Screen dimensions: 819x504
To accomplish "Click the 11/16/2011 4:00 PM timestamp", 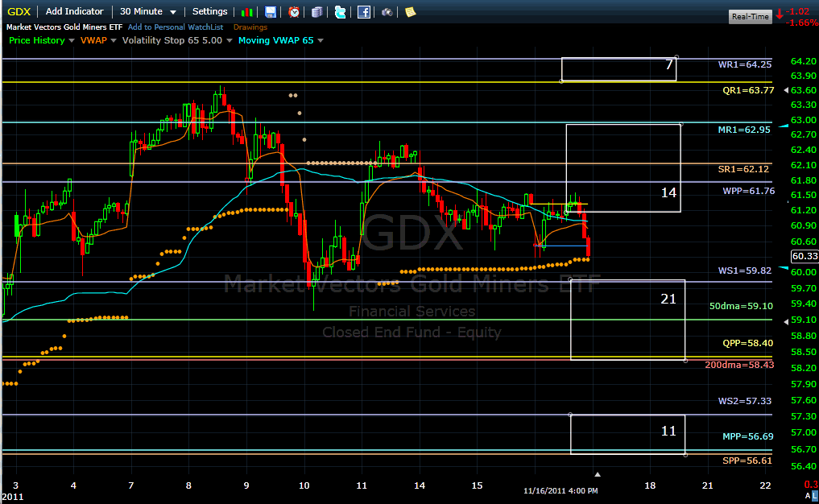I will pyautogui.click(x=561, y=491).
